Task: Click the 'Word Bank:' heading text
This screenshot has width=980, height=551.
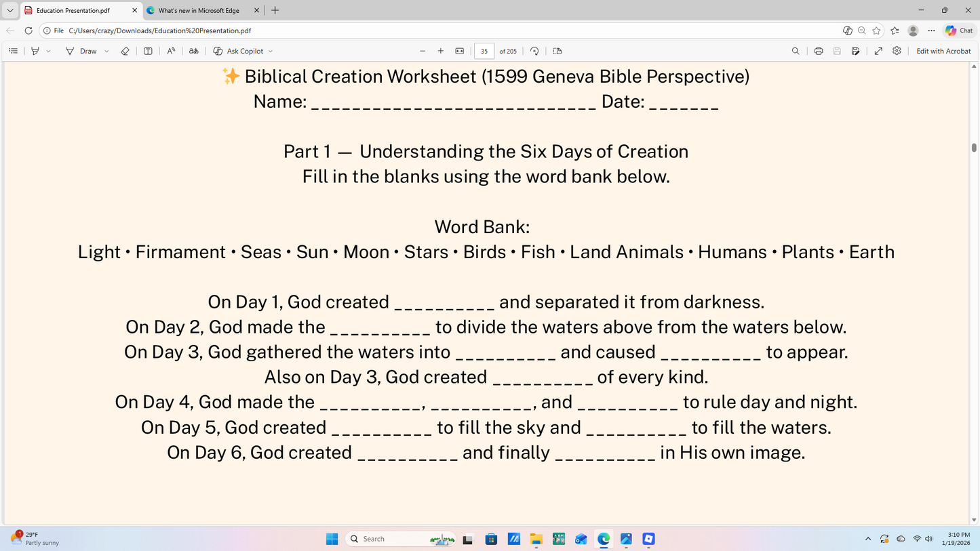Action: point(482,226)
